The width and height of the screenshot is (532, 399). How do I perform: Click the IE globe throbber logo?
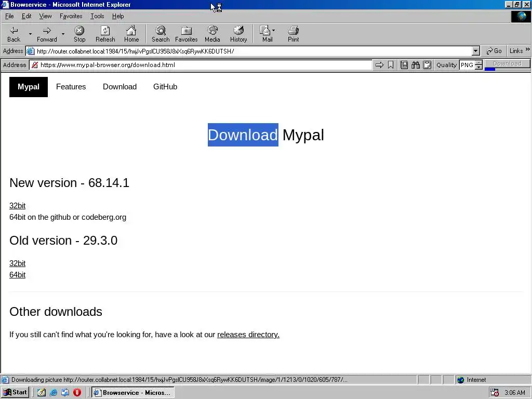click(x=521, y=17)
